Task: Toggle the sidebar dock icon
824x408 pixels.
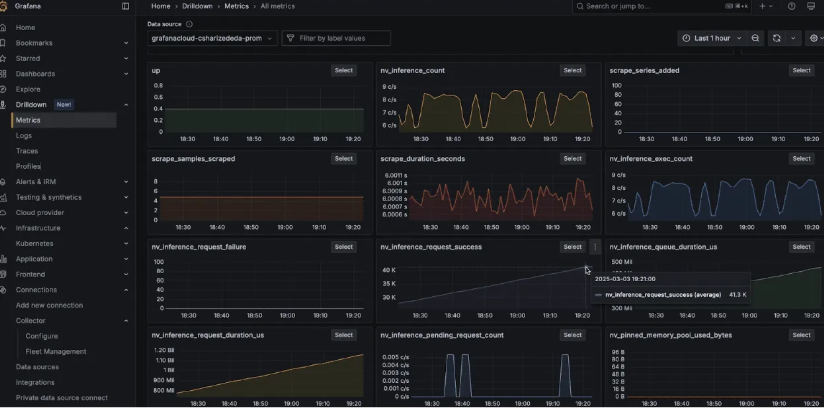Action: [x=125, y=6]
